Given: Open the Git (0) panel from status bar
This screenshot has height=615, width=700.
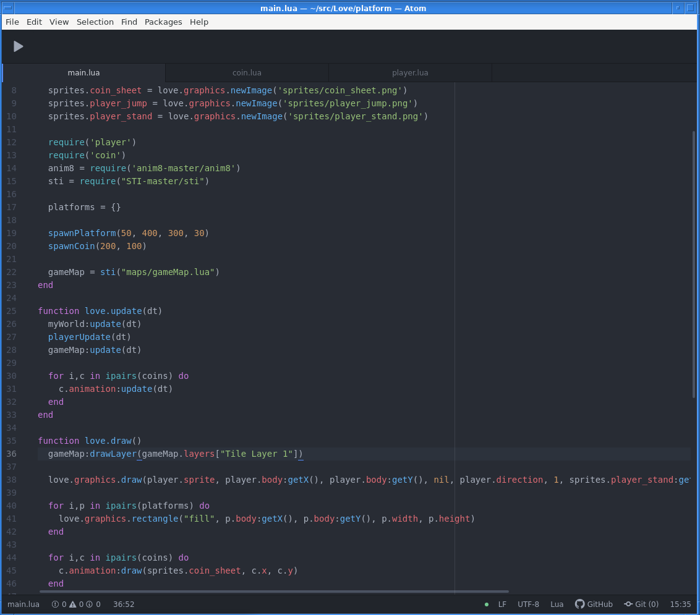Looking at the screenshot, I should click(x=641, y=604).
